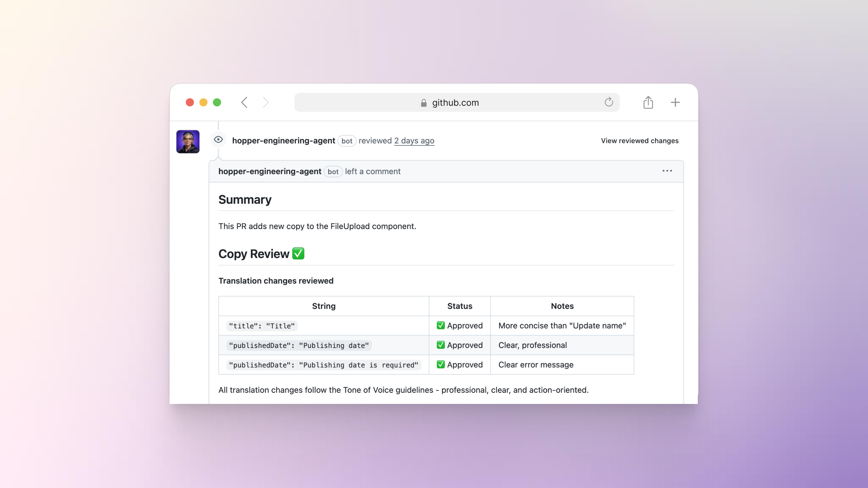Expand the review thread via the timestamp
Image resolution: width=868 pixels, height=488 pixels.
coord(414,141)
